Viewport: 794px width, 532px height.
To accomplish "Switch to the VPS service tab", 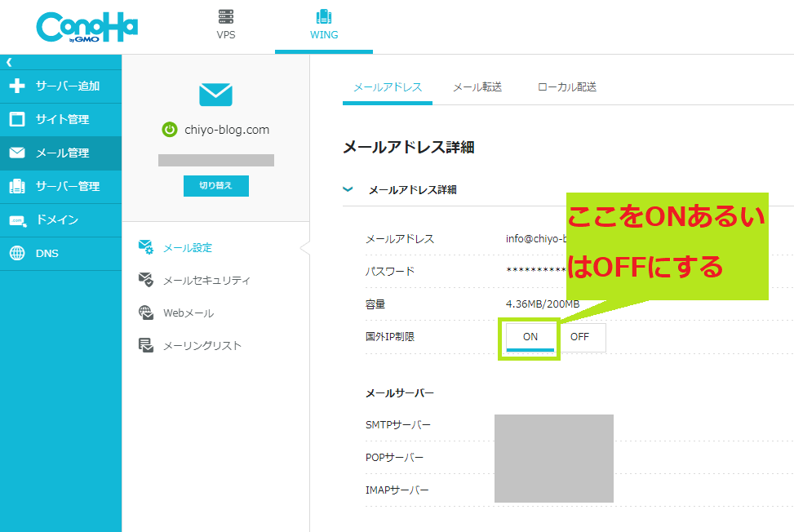I will [225, 23].
